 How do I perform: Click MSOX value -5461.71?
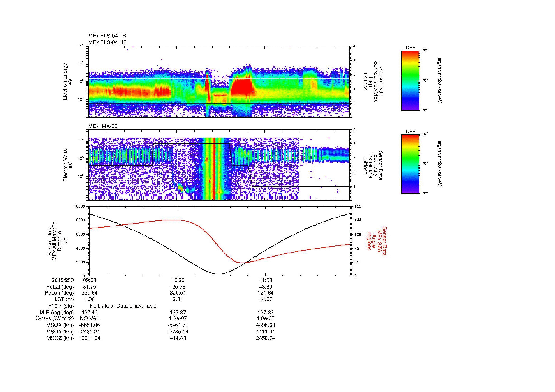click(178, 325)
